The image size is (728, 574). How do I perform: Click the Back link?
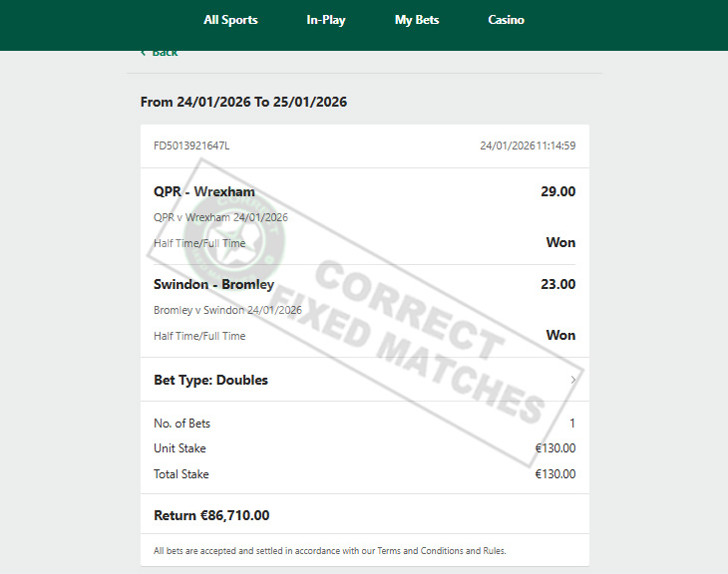tap(165, 53)
